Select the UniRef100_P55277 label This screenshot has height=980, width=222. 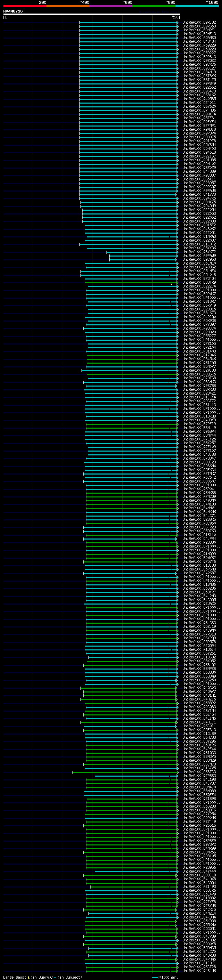point(199,336)
